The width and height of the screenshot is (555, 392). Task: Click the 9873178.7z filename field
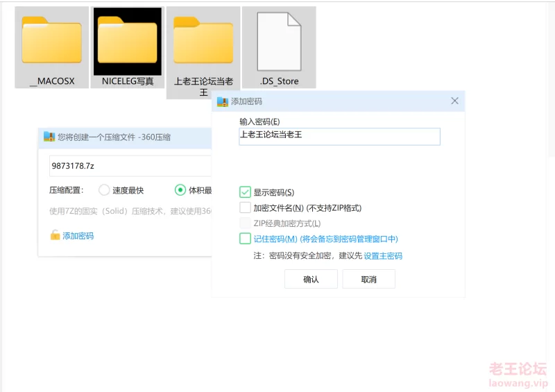pos(130,167)
